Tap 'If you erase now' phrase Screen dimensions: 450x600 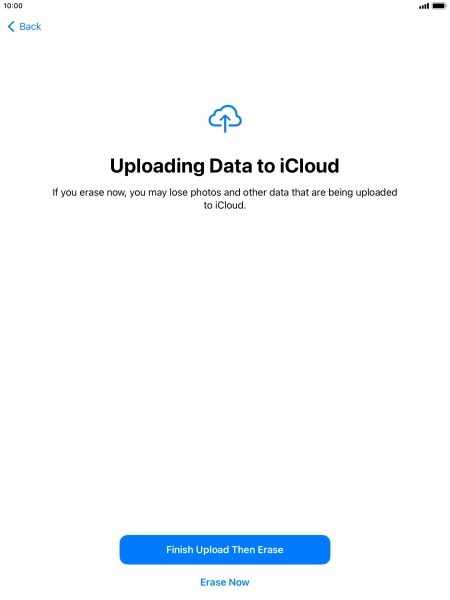89,192
